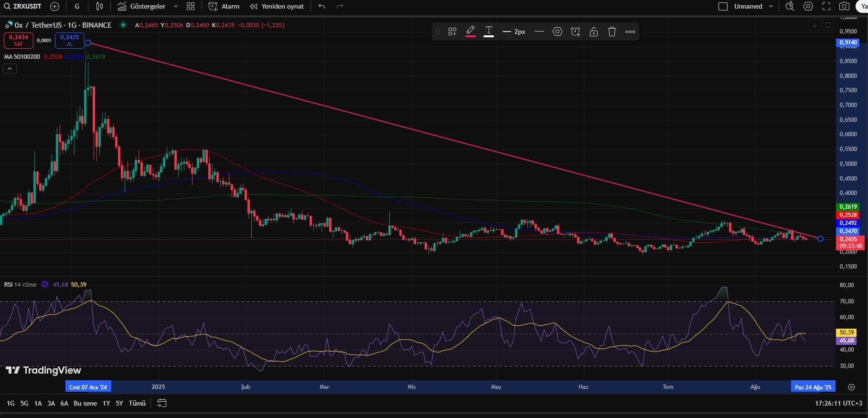868x418 pixels.
Task: Click the MA 50100200 indicator legend
Action: [x=22, y=56]
